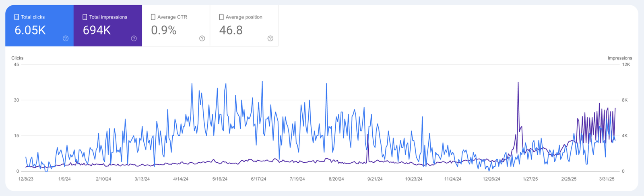Click the Impressions axis label

pos(620,58)
